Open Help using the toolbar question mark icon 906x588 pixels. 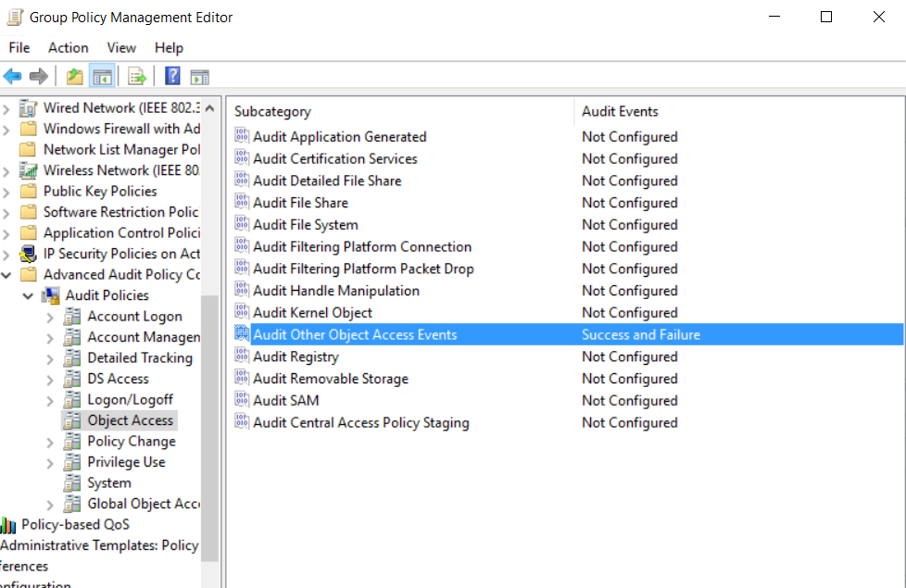(171, 75)
